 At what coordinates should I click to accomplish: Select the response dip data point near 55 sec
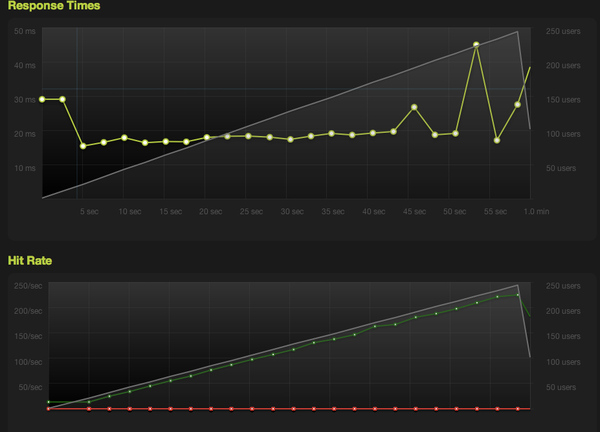coord(497,140)
